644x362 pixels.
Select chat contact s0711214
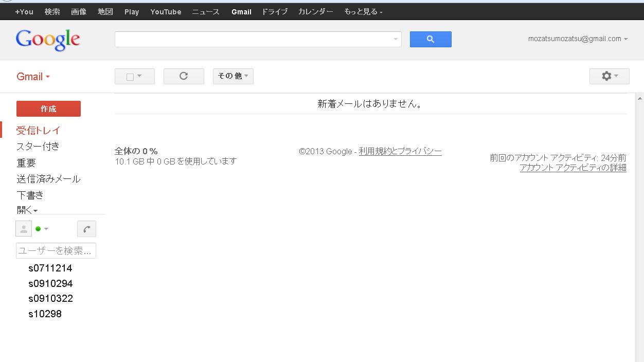point(50,268)
